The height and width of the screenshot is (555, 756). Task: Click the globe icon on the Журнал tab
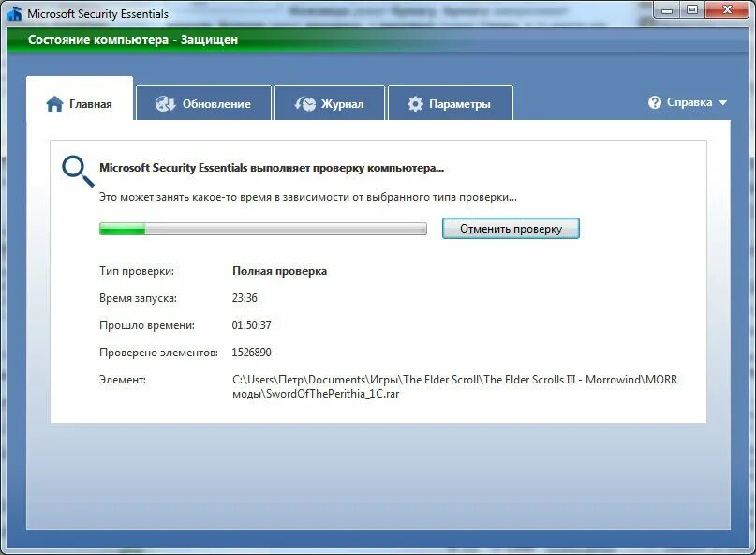304,104
